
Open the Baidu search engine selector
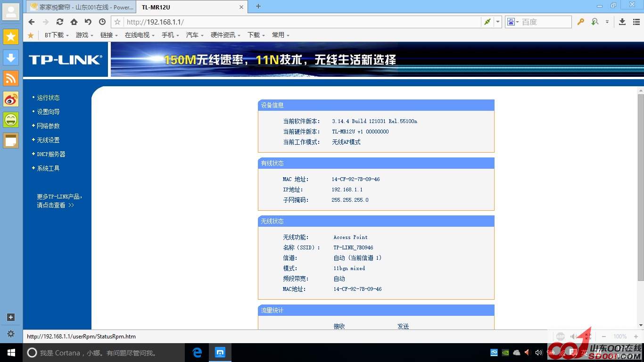point(512,22)
